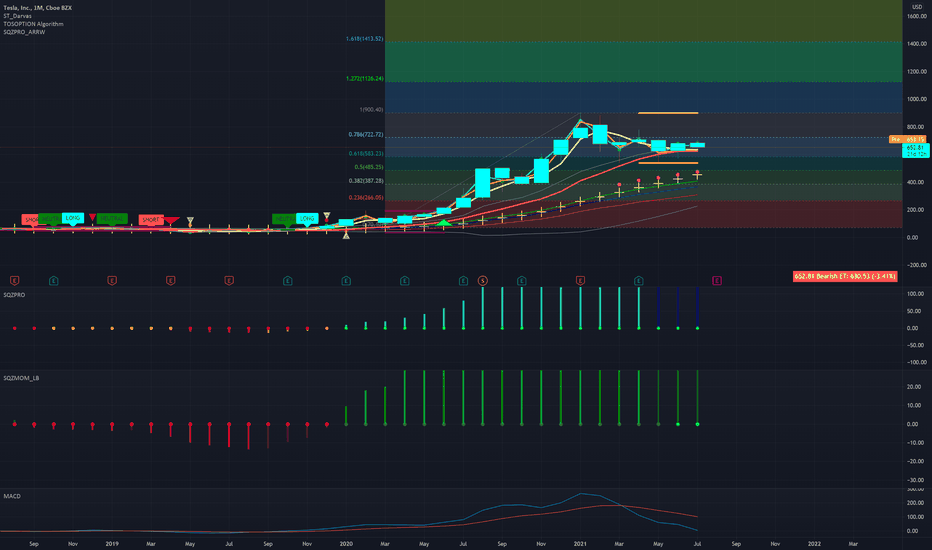Click the lower orange Darvas box line
932x550 pixels.
coord(668,163)
